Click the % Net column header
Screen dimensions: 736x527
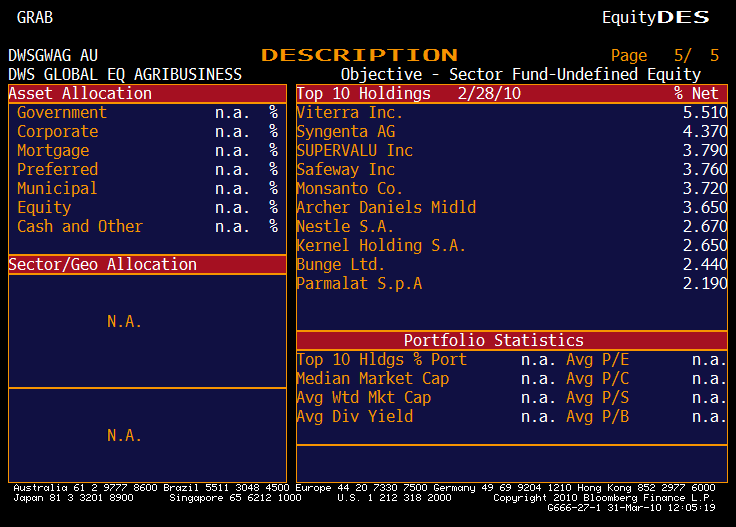[x=696, y=93]
